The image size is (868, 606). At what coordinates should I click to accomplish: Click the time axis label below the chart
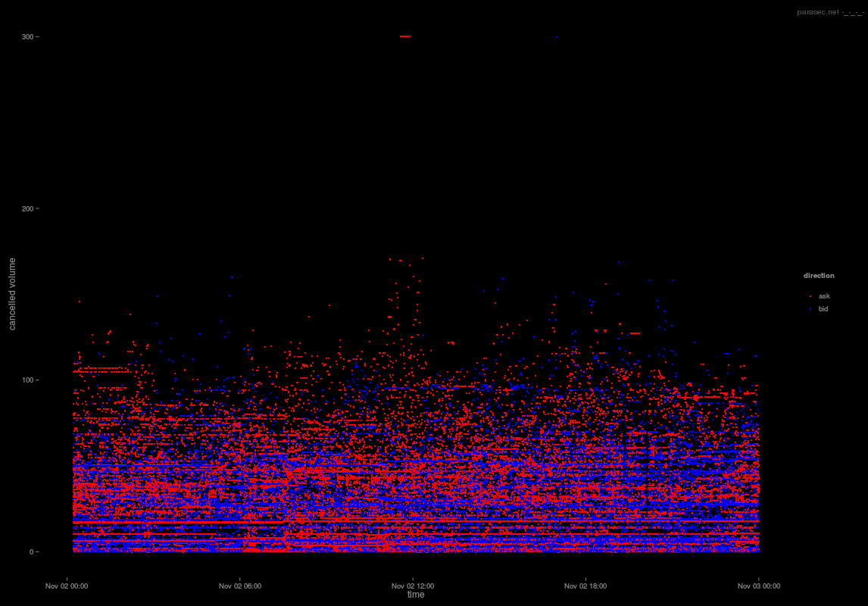415,595
